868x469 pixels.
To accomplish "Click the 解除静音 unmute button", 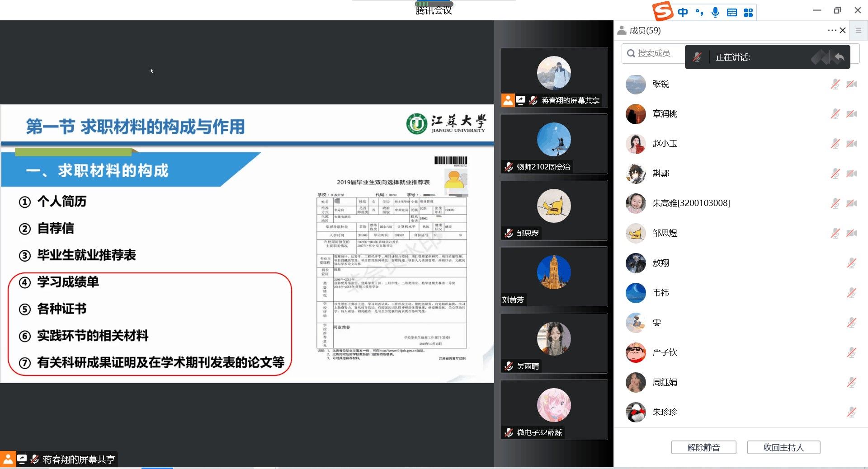I will tap(703, 447).
